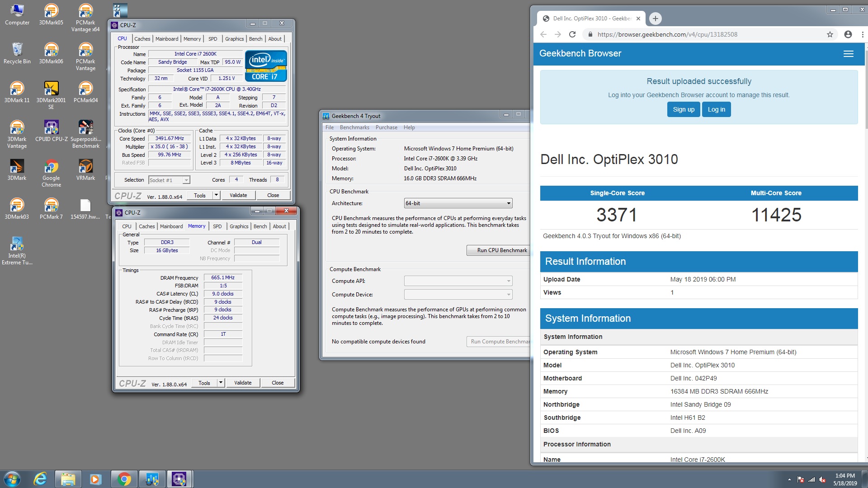Viewport: 868px width, 488px height.
Task: Open the 3DMark03 desktop shortcut
Action: click(17, 209)
